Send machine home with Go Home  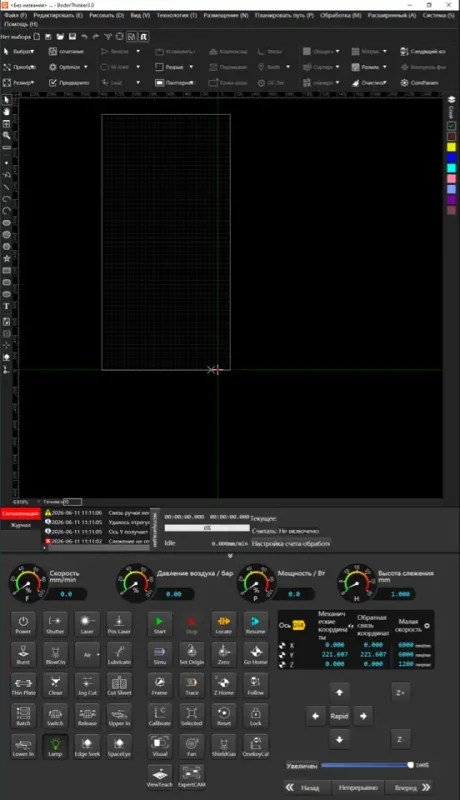tap(255, 655)
